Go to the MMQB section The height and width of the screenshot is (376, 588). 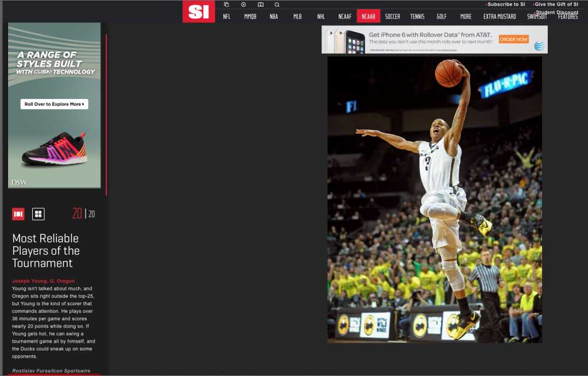click(250, 17)
